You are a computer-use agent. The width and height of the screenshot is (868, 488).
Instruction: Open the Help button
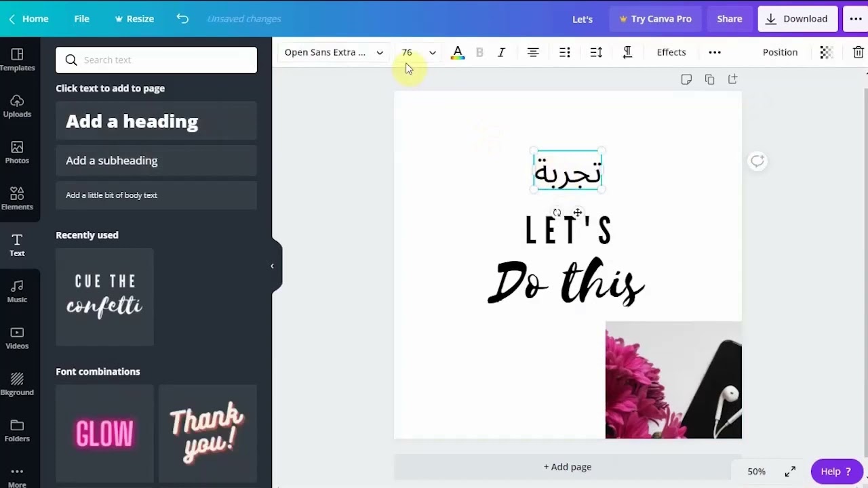[x=836, y=472]
